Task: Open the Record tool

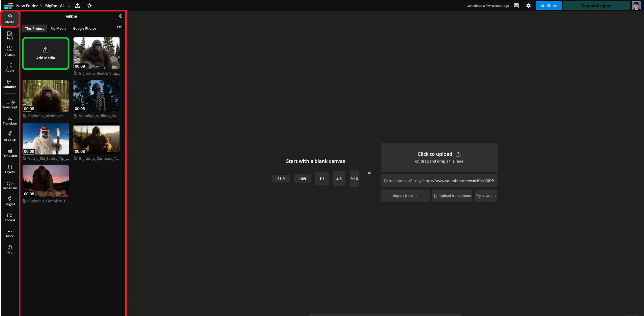Action: pyautogui.click(x=9, y=217)
